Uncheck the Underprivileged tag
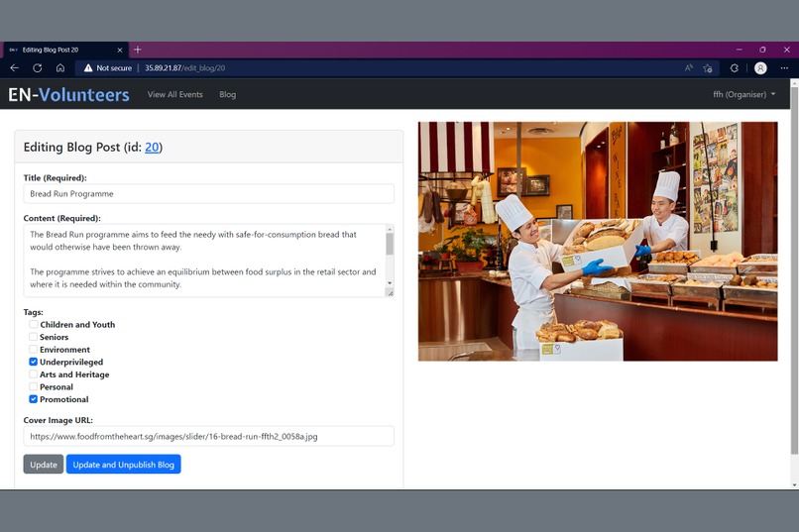This screenshot has height=532, width=799. (33, 362)
